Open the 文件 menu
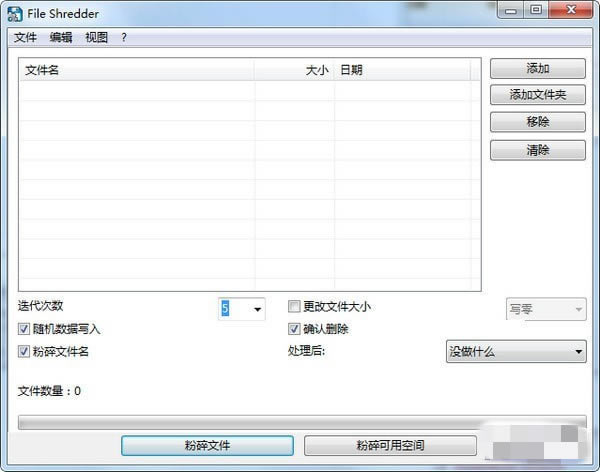Viewport: 600px width, 472px height. pyautogui.click(x=25, y=37)
